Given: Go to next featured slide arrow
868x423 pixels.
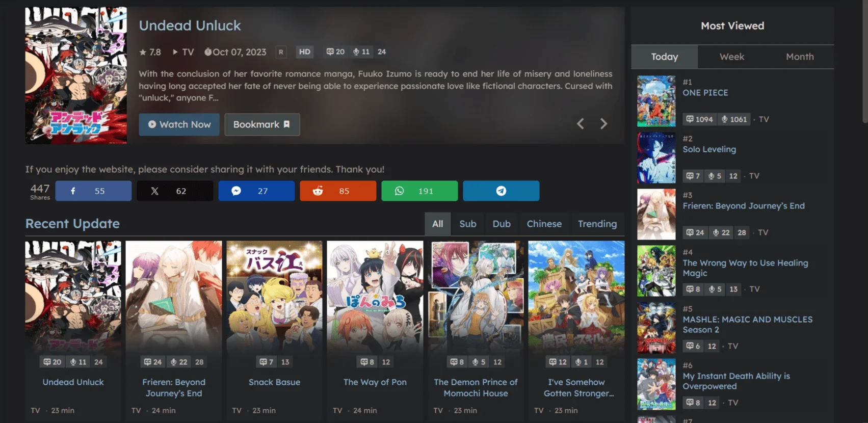Looking at the screenshot, I should 603,124.
